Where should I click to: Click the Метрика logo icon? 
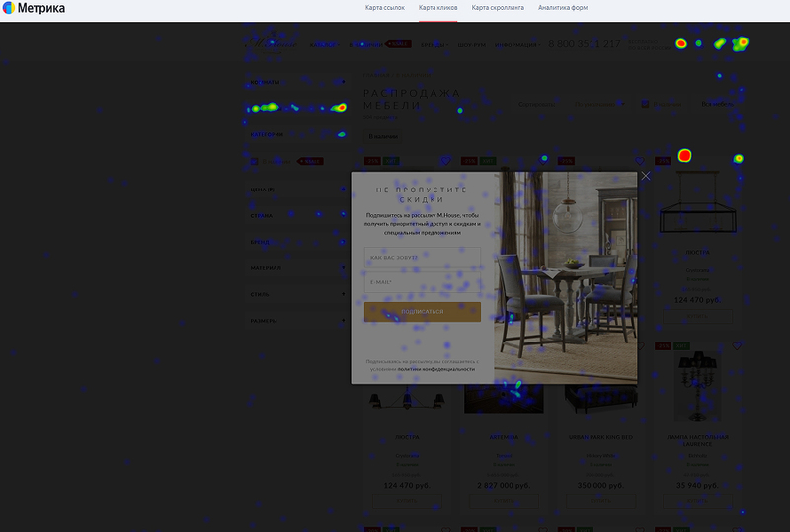[x=9, y=9]
